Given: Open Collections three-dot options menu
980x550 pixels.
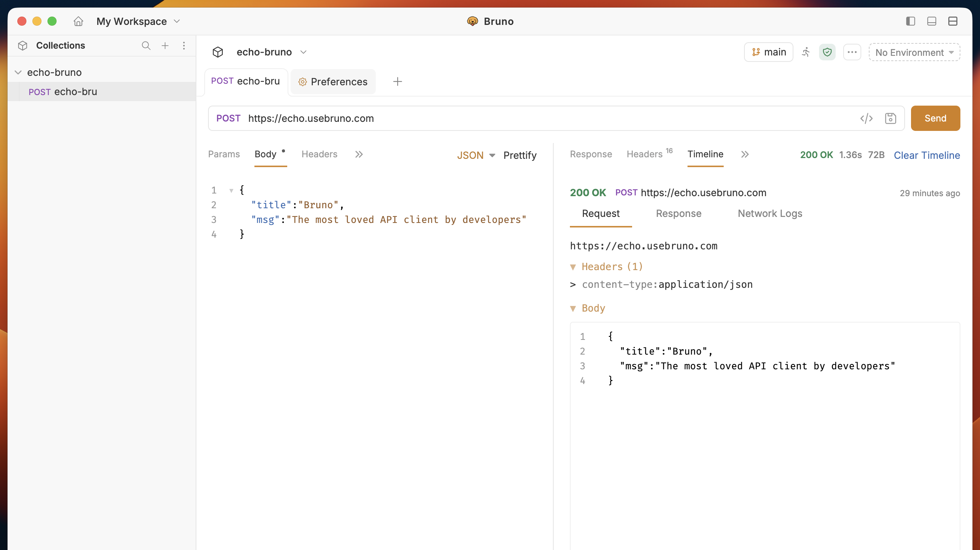Looking at the screenshot, I should 184,46.
